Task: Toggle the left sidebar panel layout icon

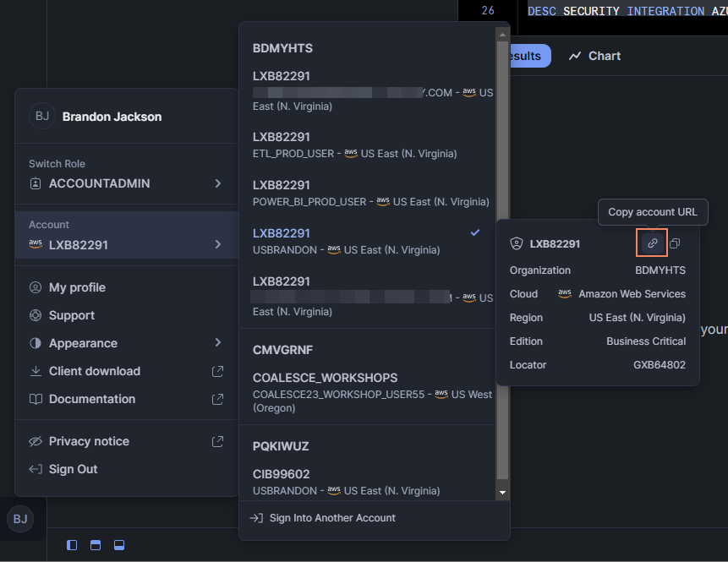Action: pyautogui.click(x=72, y=545)
